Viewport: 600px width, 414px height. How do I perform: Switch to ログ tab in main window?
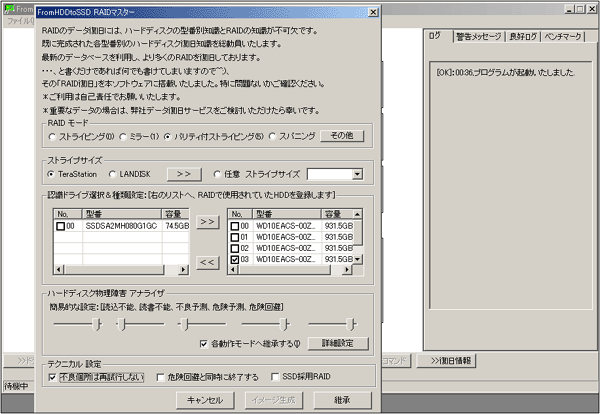pyautogui.click(x=435, y=36)
